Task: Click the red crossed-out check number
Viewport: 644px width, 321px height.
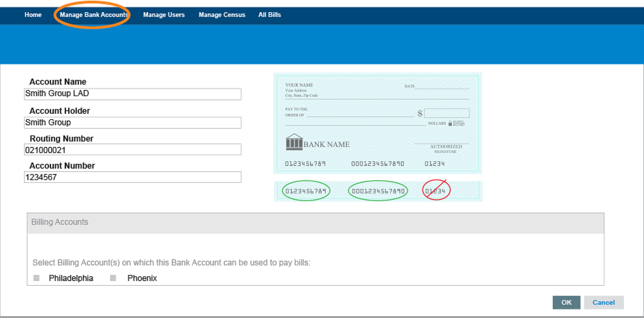Action: click(x=436, y=190)
